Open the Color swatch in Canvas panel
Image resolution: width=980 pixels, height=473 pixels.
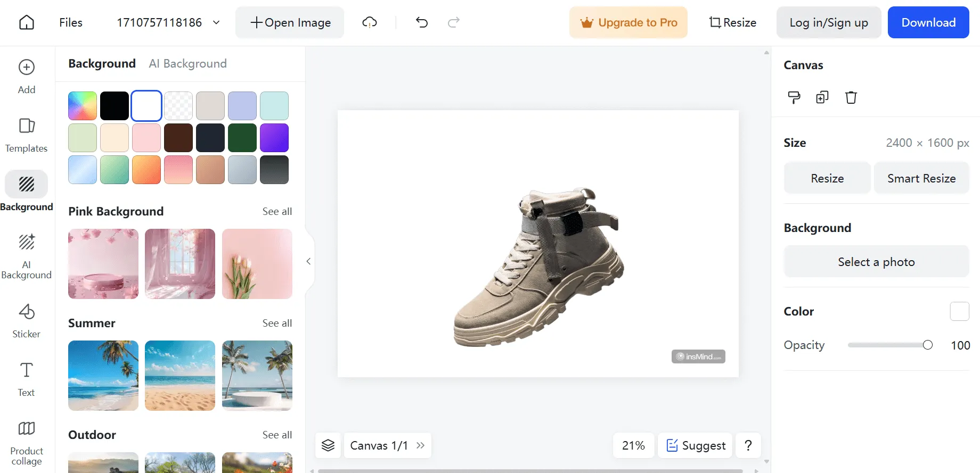(959, 311)
